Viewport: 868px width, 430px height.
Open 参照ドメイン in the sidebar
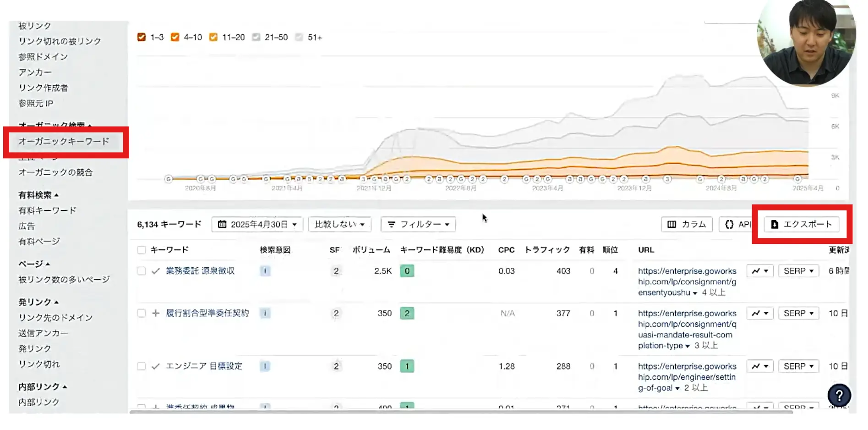tap(43, 57)
